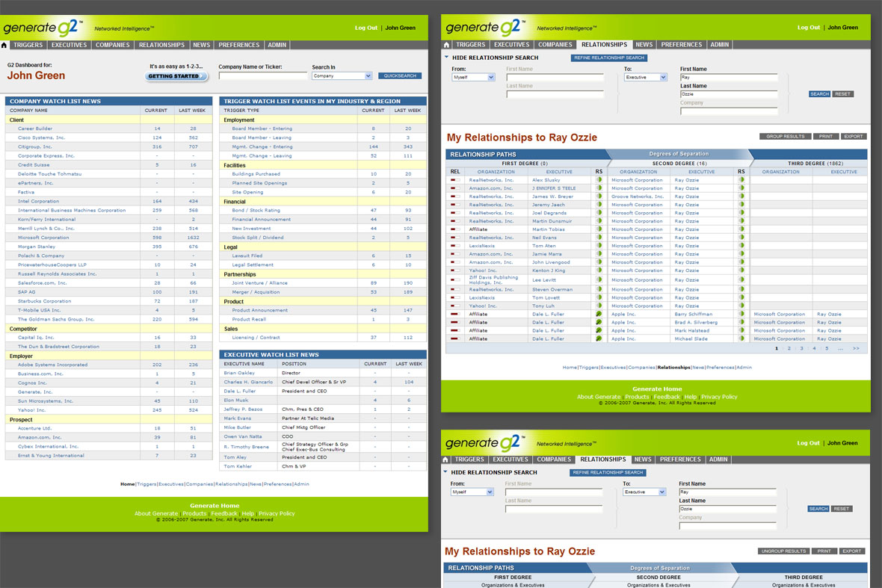Click the REL indicator on the Martin Tobias row
The image size is (882, 588).
[454, 229]
